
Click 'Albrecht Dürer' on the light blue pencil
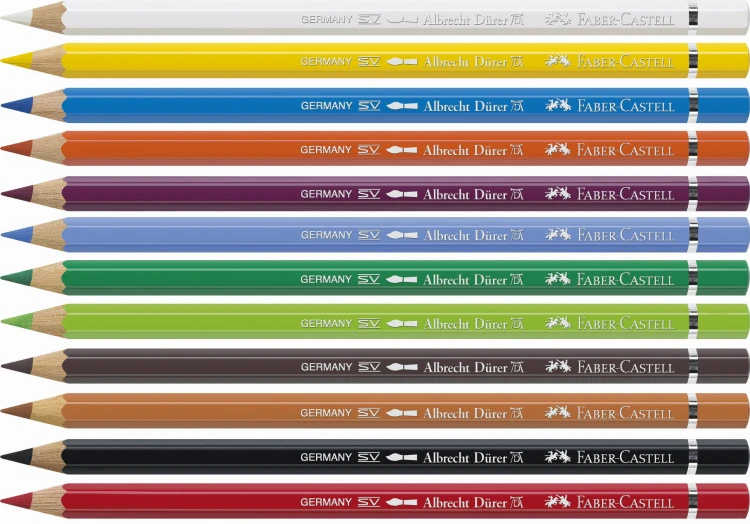point(465,235)
